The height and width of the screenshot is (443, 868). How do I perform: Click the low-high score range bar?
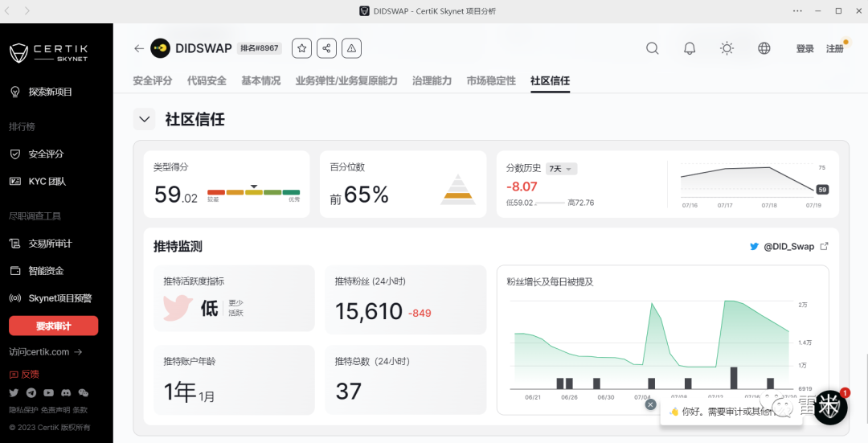pos(550,203)
